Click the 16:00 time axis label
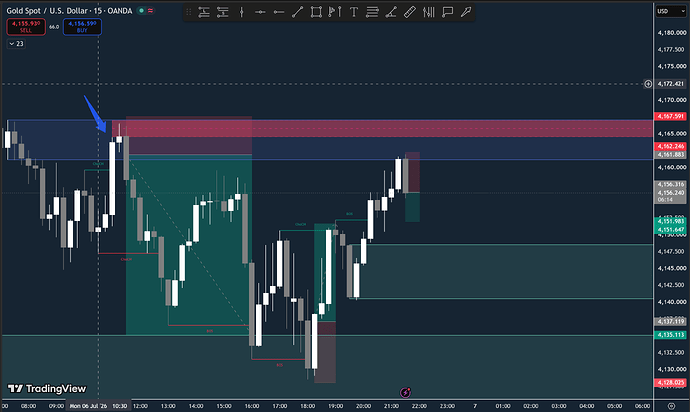Screen dimensions: 690x412 click(x=252, y=406)
